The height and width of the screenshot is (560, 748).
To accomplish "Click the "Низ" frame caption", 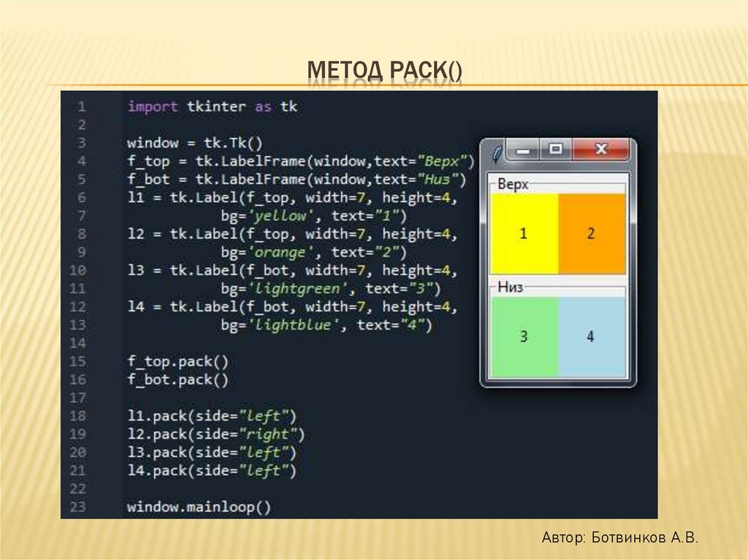I will (511, 287).
